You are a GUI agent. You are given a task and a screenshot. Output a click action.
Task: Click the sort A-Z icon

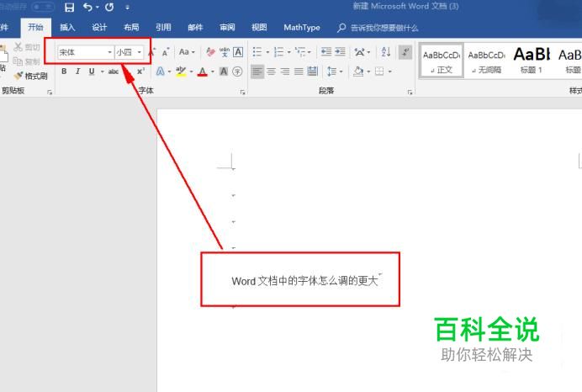click(386, 52)
